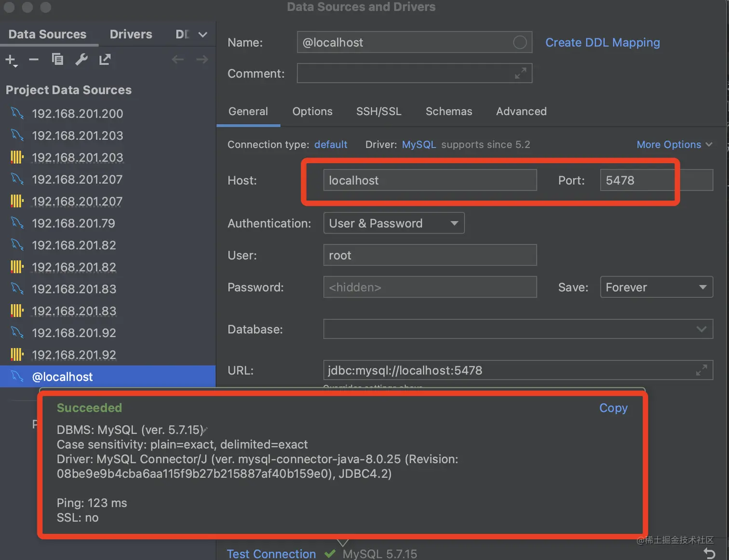The image size is (729, 560).
Task: Pick a color using the Name field circle
Action: click(x=520, y=42)
